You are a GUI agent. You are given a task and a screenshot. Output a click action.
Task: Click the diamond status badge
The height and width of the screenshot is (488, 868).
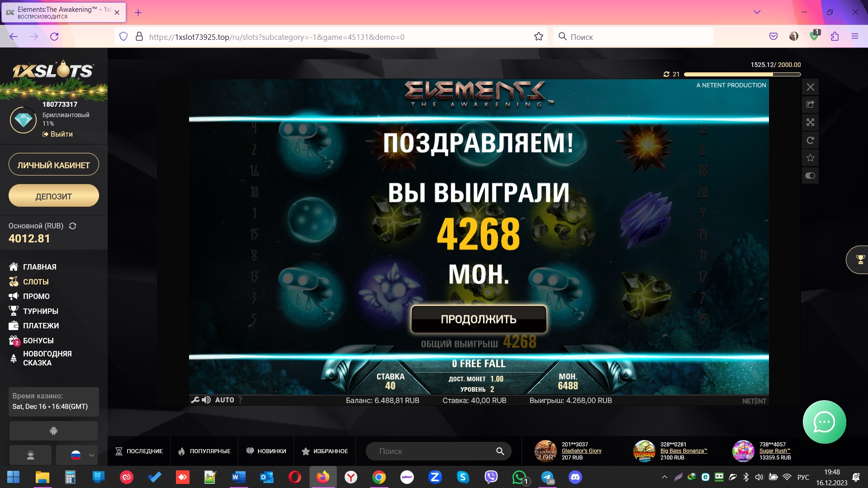[23, 120]
